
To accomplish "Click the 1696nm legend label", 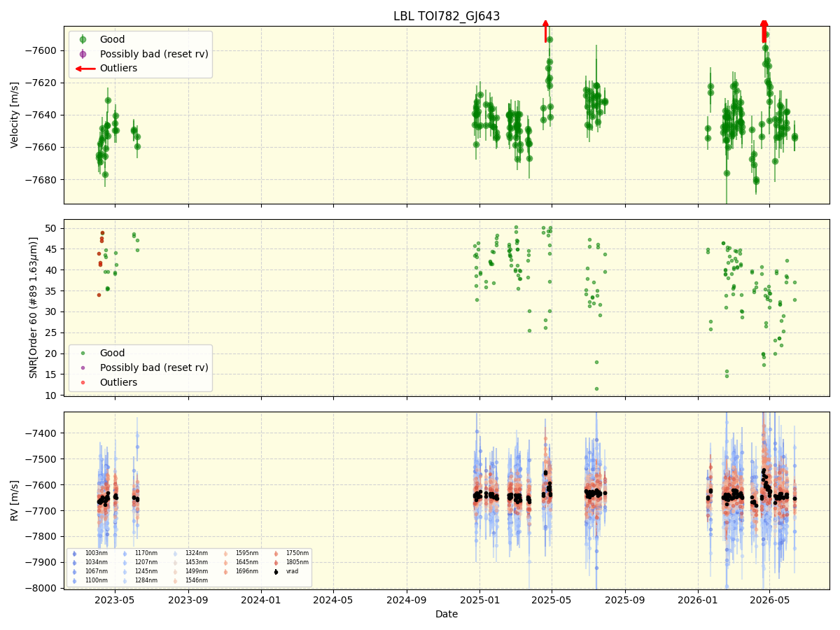I will (246, 571).
